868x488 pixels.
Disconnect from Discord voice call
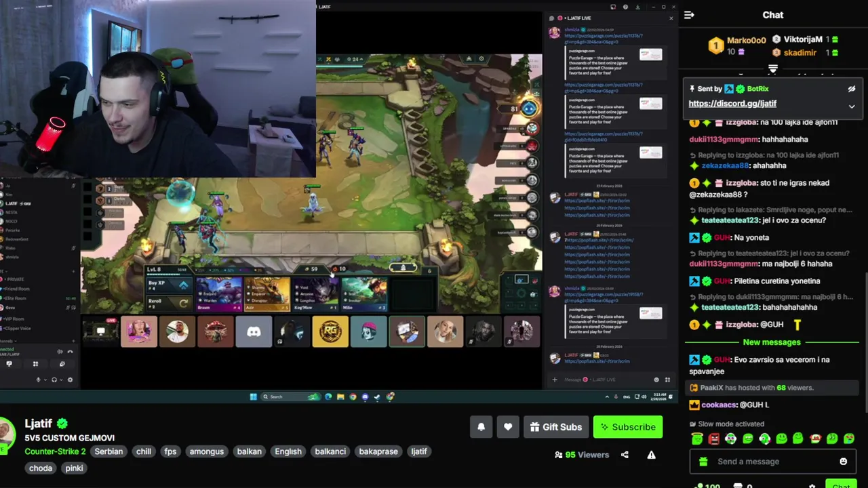(x=70, y=352)
